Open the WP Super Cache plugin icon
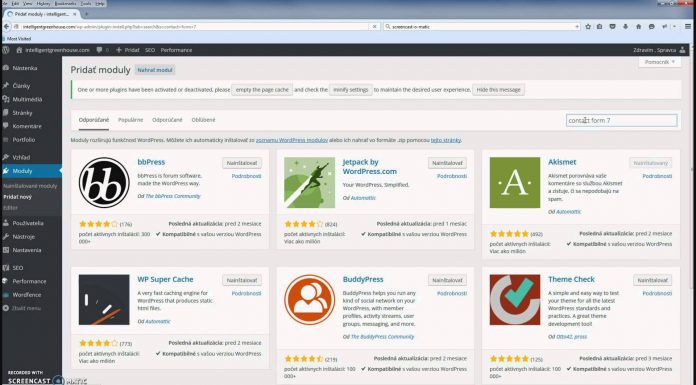Viewport: 696px width, 385px height. (104, 300)
